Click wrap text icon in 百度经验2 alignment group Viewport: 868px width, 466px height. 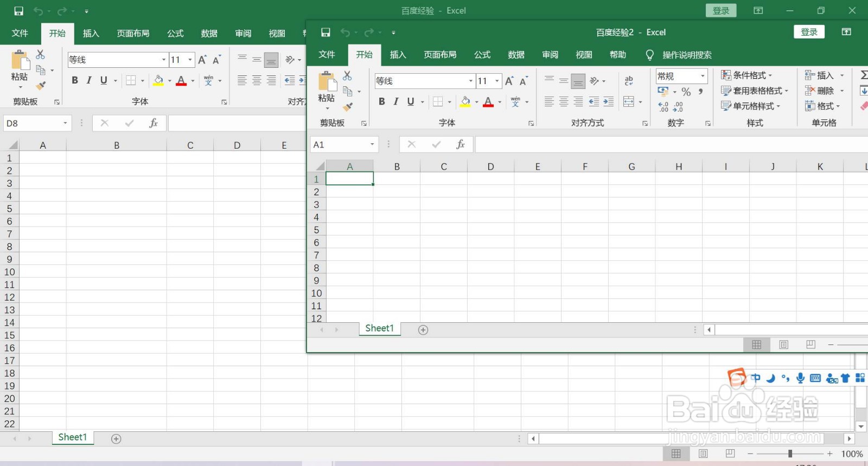tap(629, 81)
